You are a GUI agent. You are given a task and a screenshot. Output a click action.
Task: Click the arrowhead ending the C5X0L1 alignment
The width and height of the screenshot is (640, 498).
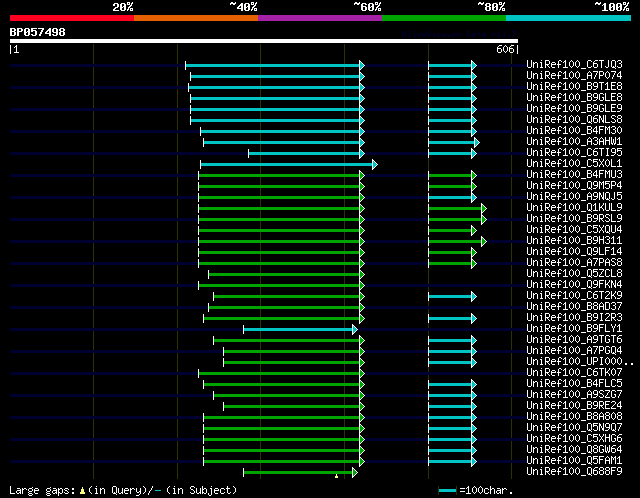pos(375,165)
